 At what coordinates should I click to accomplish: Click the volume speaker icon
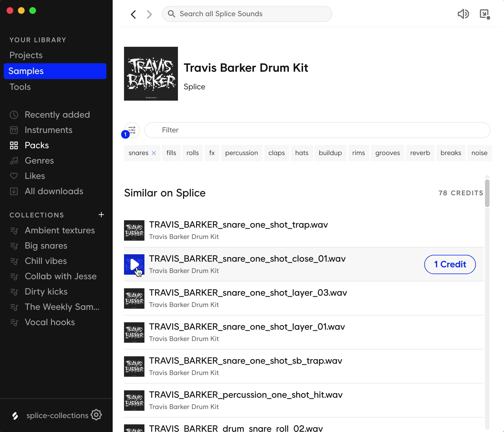coord(463,14)
